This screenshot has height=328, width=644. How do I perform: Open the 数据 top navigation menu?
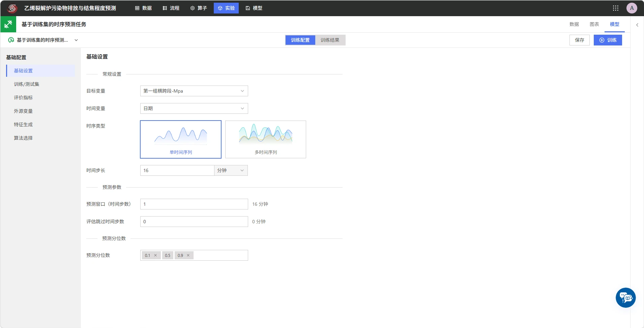point(143,8)
